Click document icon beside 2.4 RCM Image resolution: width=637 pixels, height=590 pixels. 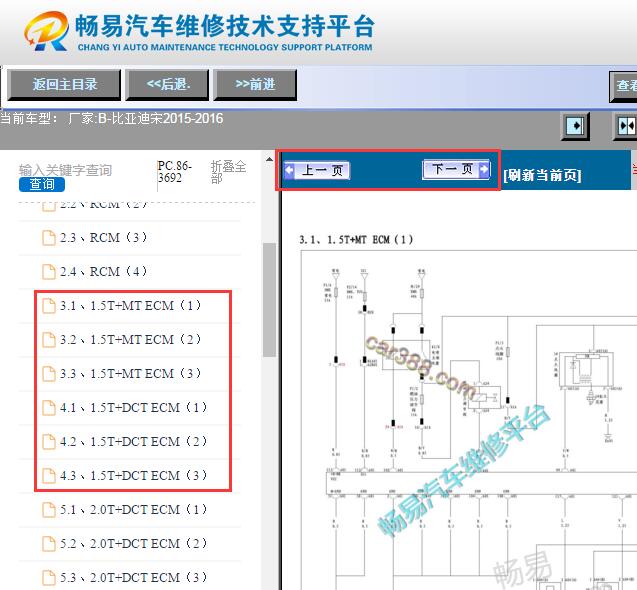click(x=49, y=272)
